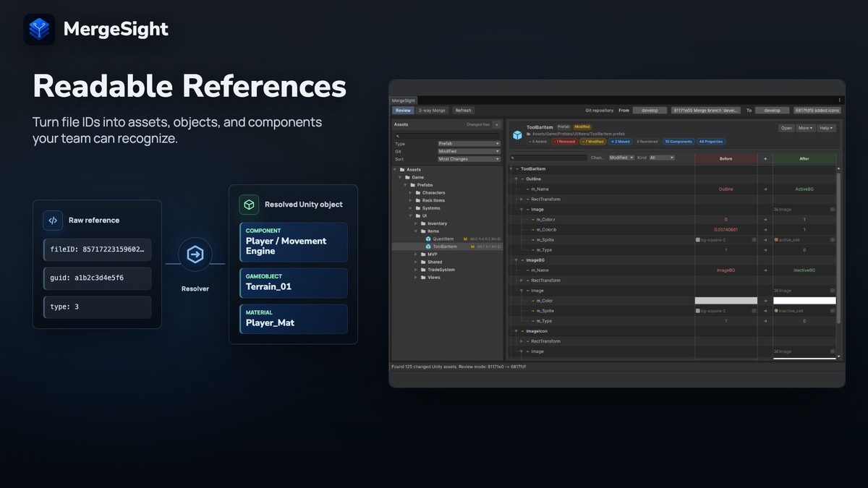Click the To develop branch button
Screen dimensions: 868x488
(x=772, y=111)
